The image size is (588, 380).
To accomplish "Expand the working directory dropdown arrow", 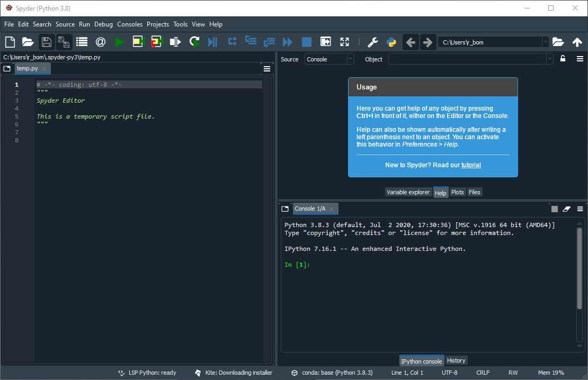I will point(546,42).
